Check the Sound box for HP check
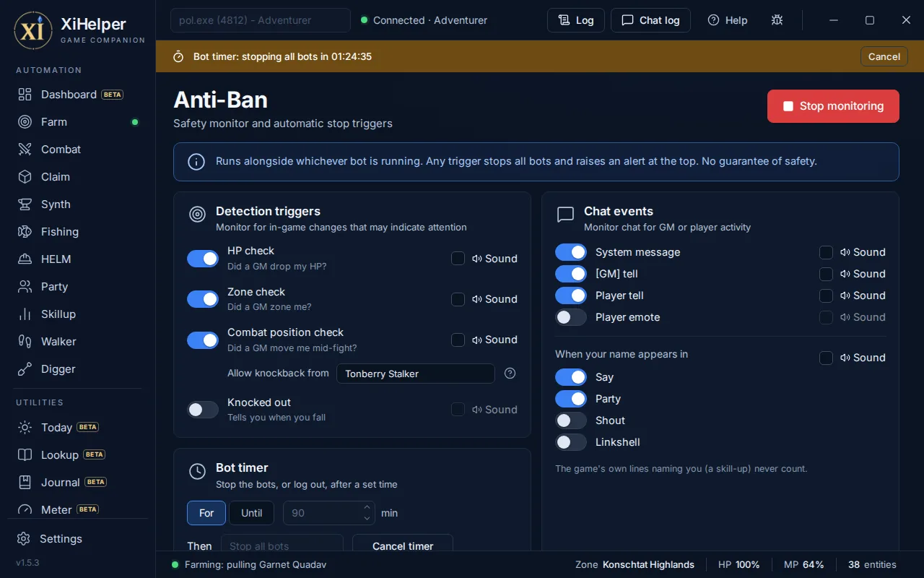The width and height of the screenshot is (924, 578). pyautogui.click(x=458, y=259)
